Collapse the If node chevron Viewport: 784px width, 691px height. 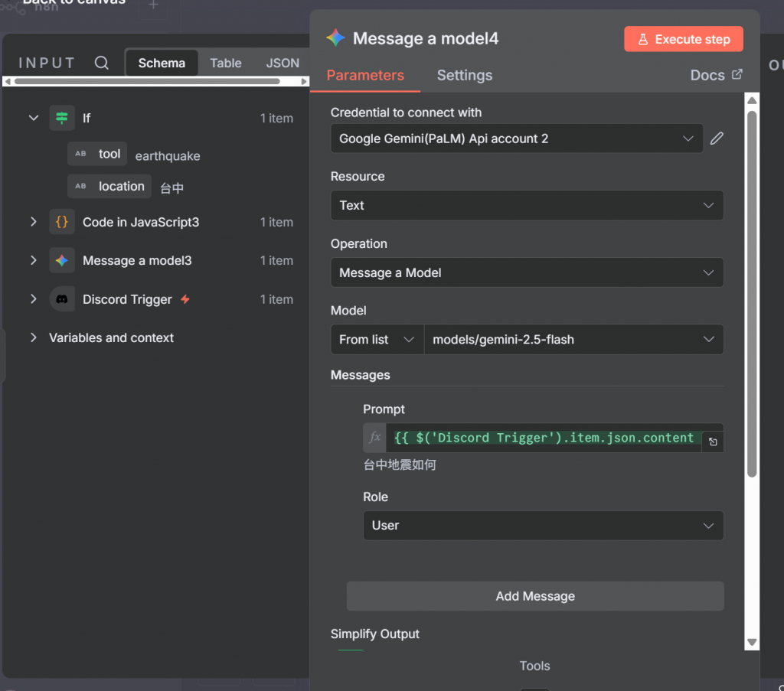(x=34, y=118)
